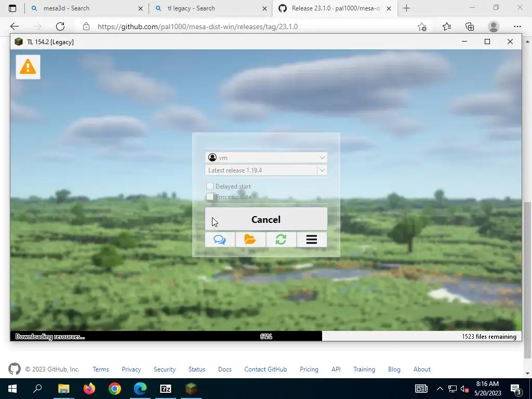Open the Edge profile avatar

(x=494, y=26)
